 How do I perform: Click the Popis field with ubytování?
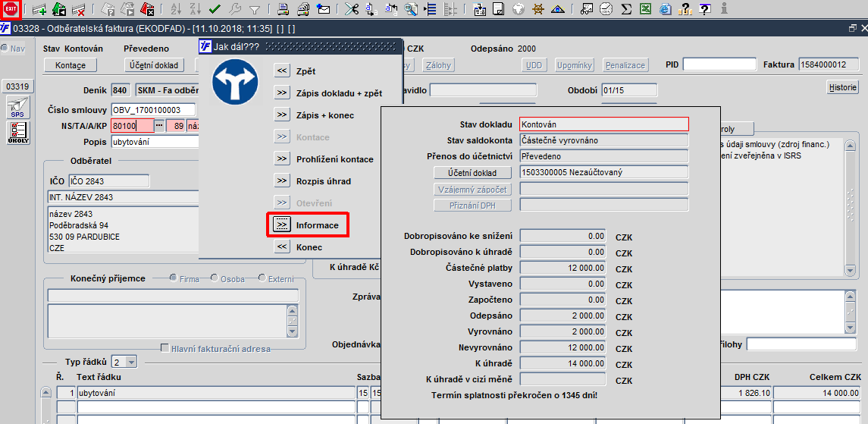click(153, 143)
